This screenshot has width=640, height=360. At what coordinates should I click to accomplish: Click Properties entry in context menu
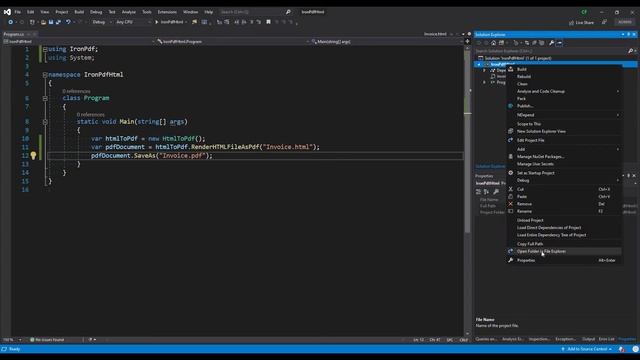coord(564,260)
